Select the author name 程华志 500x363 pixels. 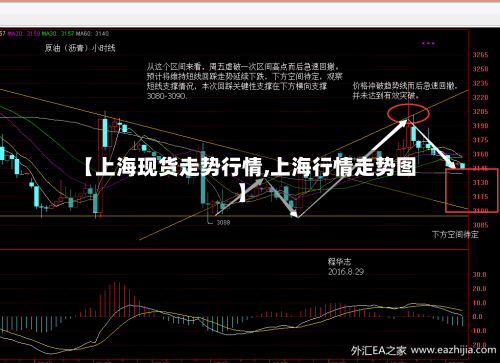[339, 262]
